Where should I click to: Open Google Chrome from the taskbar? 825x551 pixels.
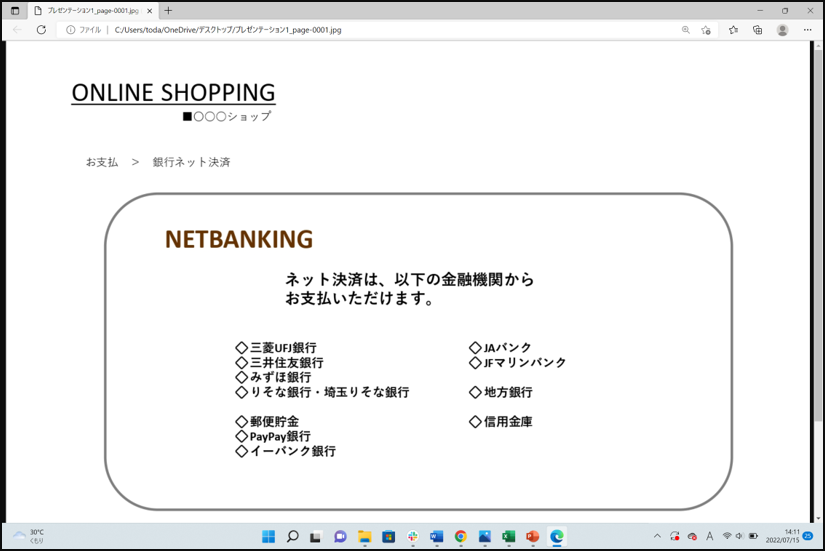tap(461, 536)
